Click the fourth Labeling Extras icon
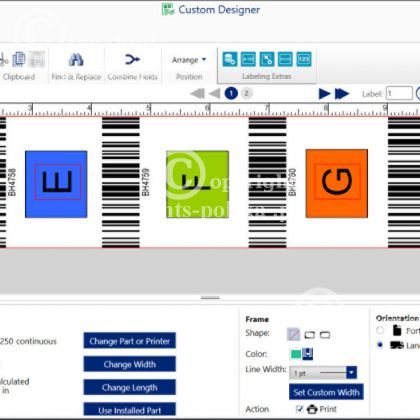The width and height of the screenshot is (420, 420). click(x=285, y=59)
